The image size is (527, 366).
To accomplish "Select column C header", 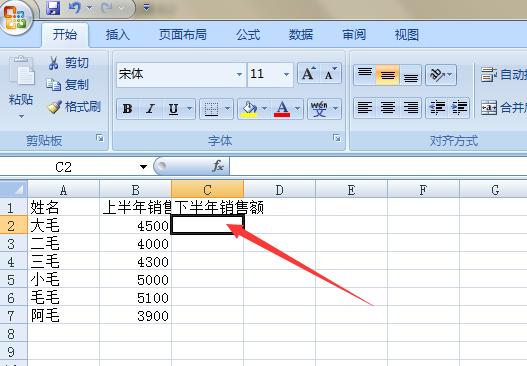I will [x=207, y=190].
